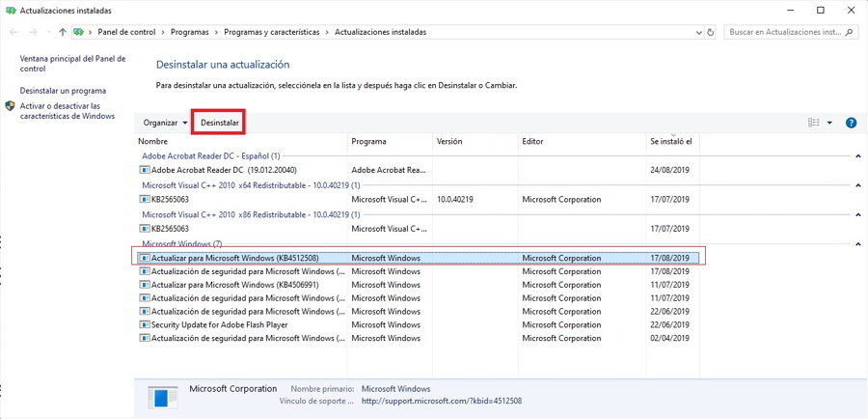Refresh the installed updates list
Image resolution: width=868 pixels, height=419 pixels.
pyautogui.click(x=711, y=32)
